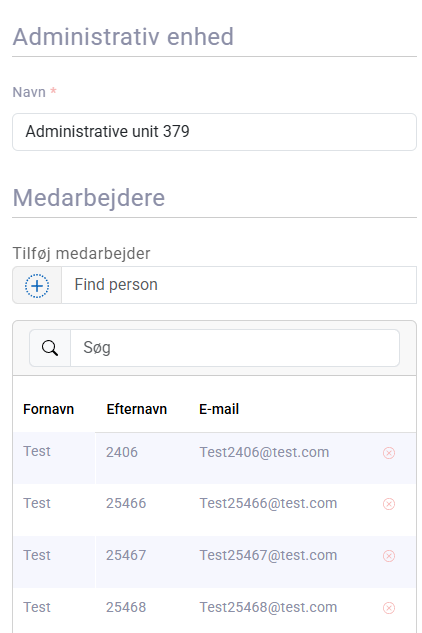Click last name 2406 in table
The height and width of the screenshot is (633, 422).
pyautogui.click(x=122, y=452)
